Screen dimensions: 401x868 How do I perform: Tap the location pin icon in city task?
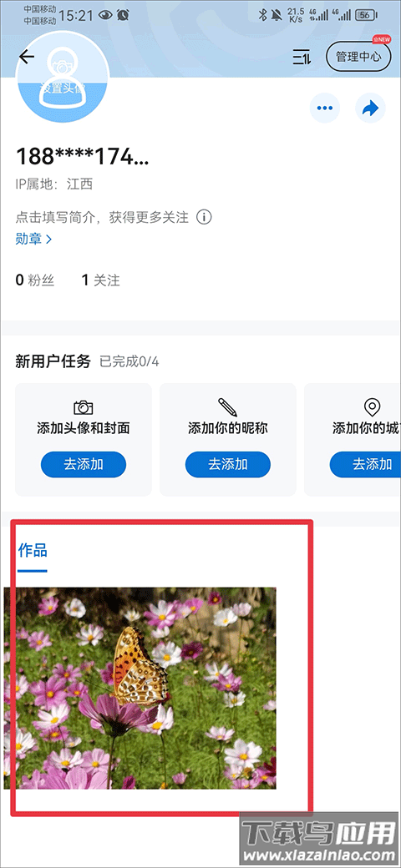(373, 407)
